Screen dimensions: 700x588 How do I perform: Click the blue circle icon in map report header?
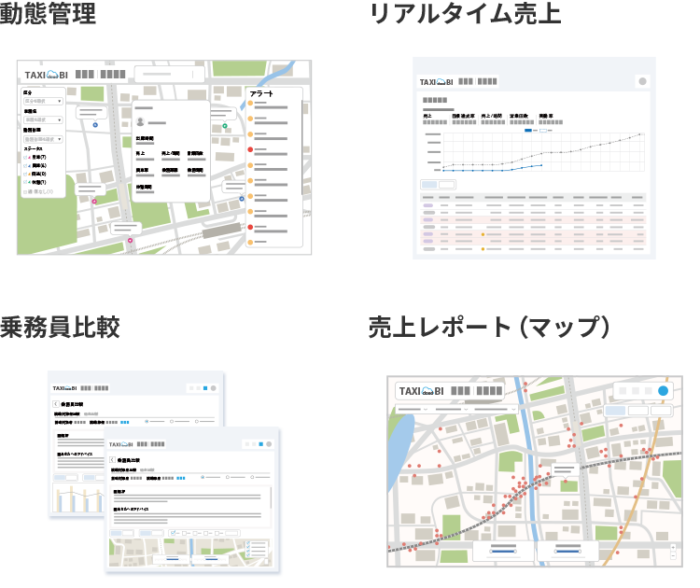(664, 390)
